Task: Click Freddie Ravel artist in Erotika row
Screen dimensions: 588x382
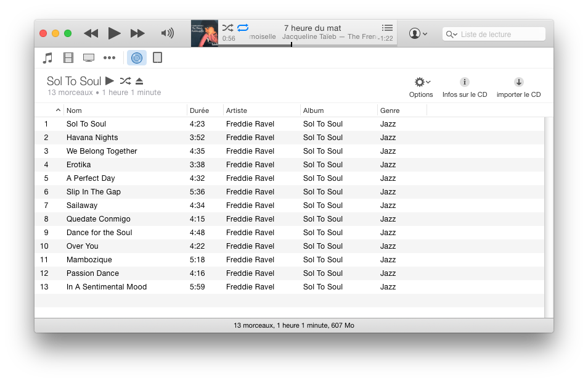Action: pos(250,165)
